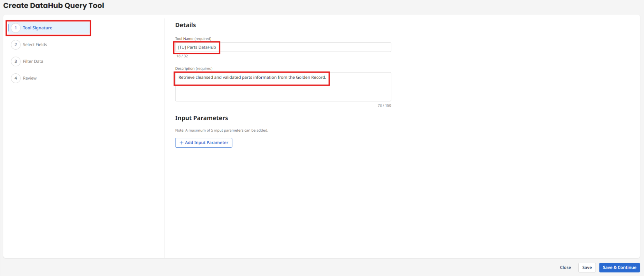Image resolution: width=644 pixels, height=276 pixels.
Task: Click the 73 / 150 description counter
Action: tap(384, 106)
